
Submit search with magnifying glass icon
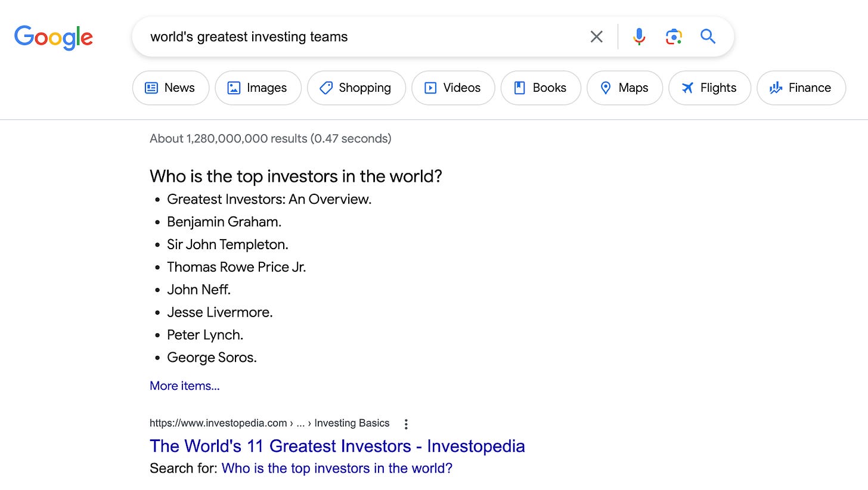coord(708,37)
